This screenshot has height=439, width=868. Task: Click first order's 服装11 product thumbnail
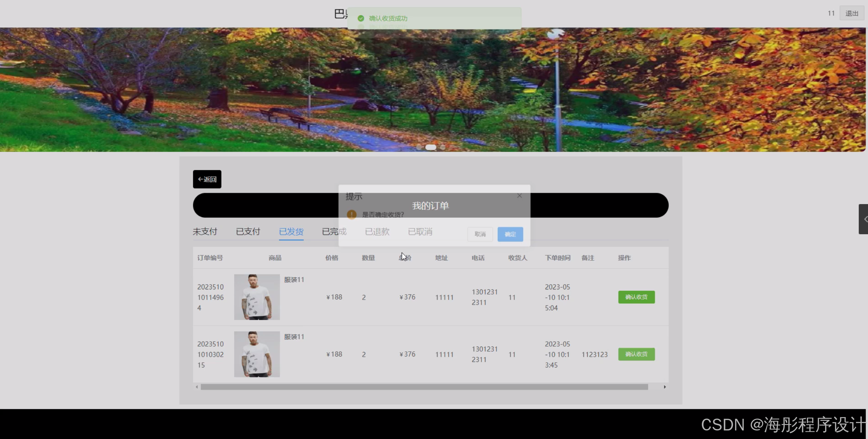(257, 297)
